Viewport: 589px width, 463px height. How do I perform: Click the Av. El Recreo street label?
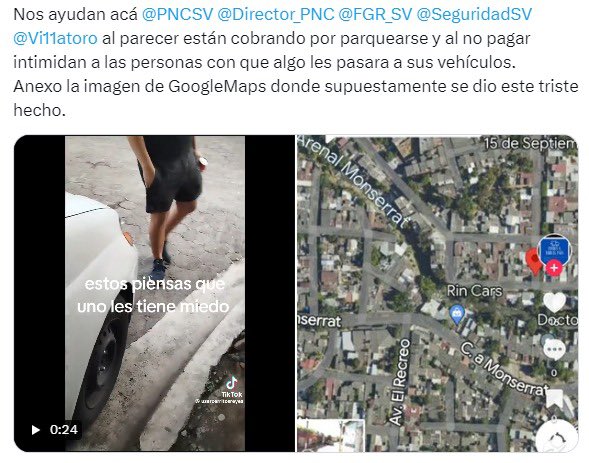pos(400,382)
